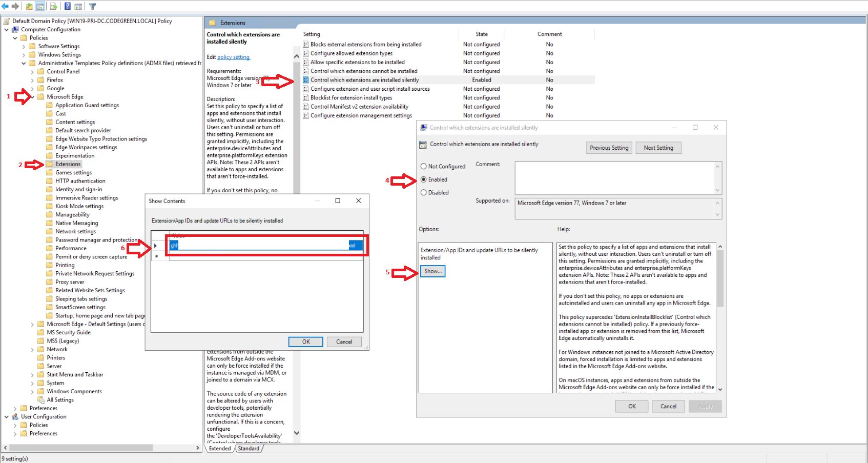Sort by the State column header
The height and width of the screenshot is (463, 868).
point(482,34)
